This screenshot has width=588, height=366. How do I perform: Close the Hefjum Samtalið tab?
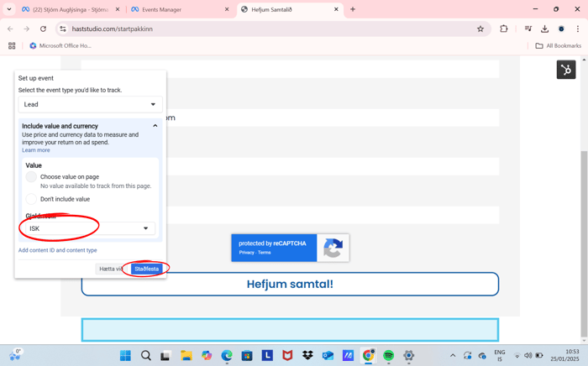click(336, 9)
